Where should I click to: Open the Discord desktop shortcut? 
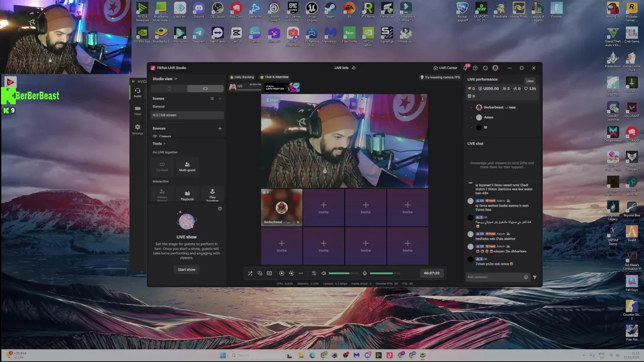(199, 10)
